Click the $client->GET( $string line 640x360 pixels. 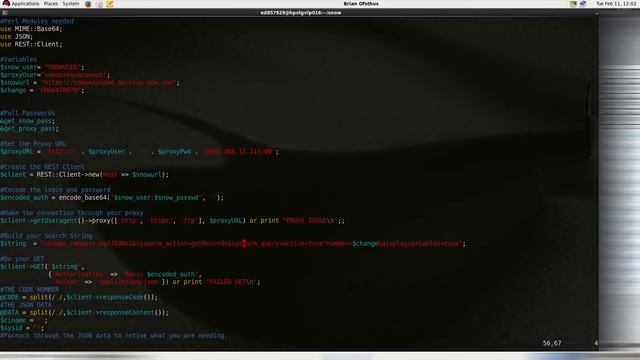[x=42, y=267]
